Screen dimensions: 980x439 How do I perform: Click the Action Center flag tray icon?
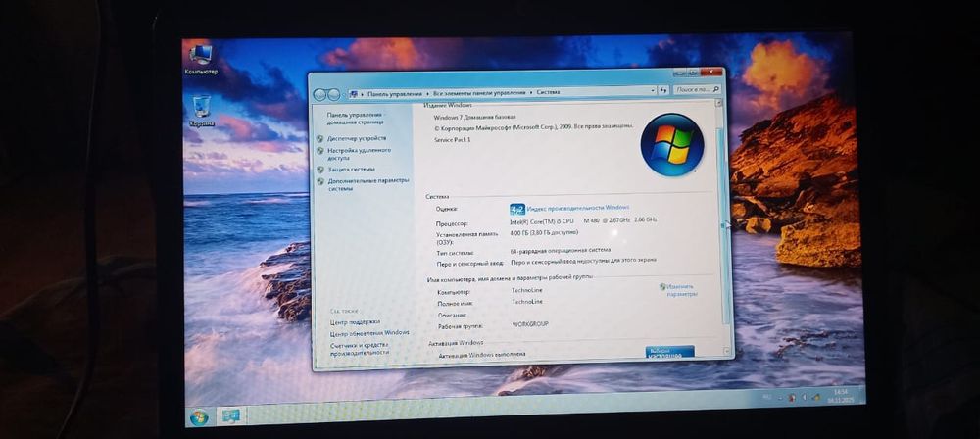pyautogui.click(x=791, y=397)
